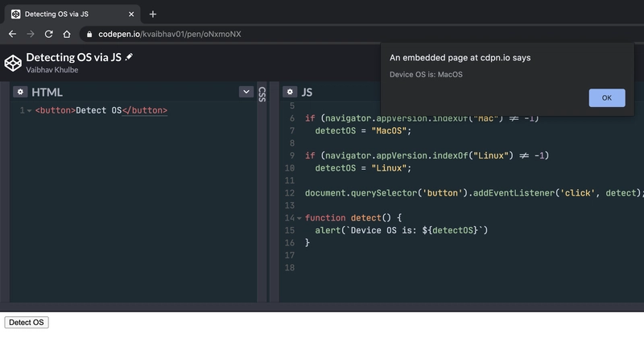The height and width of the screenshot is (338, 644).
Task: Reload the page with refresh icon
Action: click(48, 34)
